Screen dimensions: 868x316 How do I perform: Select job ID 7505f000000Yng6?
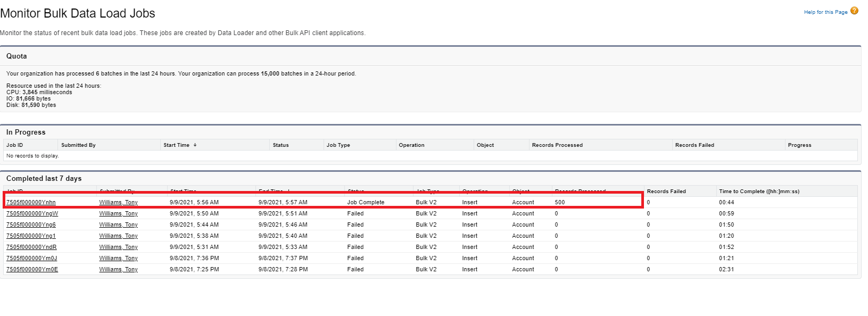click(31, 224)
